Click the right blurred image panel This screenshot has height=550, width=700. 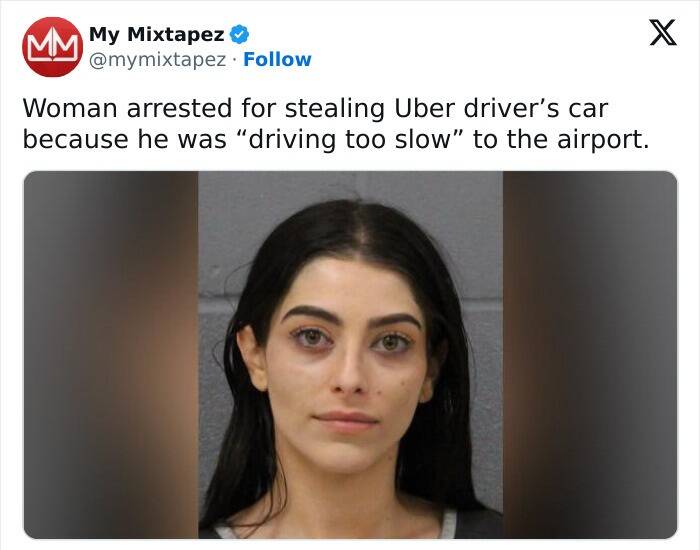[590, 355]
